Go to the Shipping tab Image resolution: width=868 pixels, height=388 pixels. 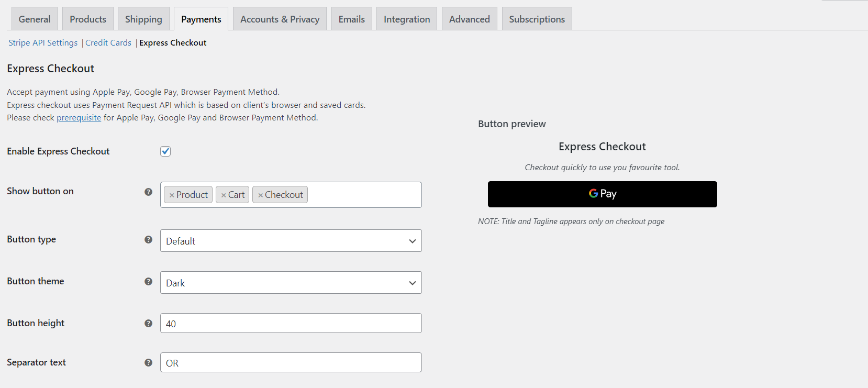click(x=143, y=19)
